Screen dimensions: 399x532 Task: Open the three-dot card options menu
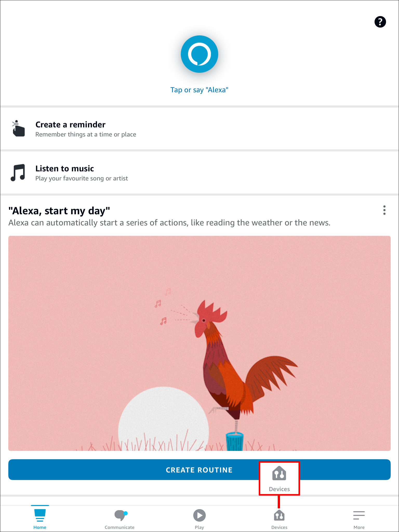(384, 210)
